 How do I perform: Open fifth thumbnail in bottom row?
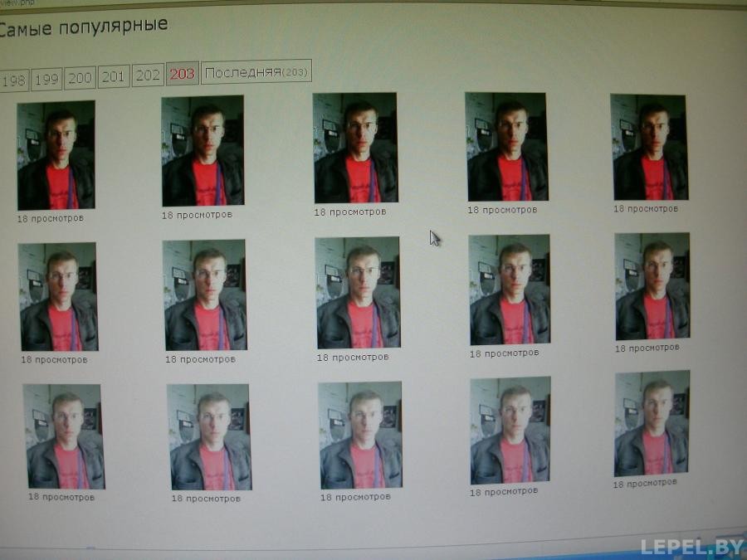pos(652,423)
